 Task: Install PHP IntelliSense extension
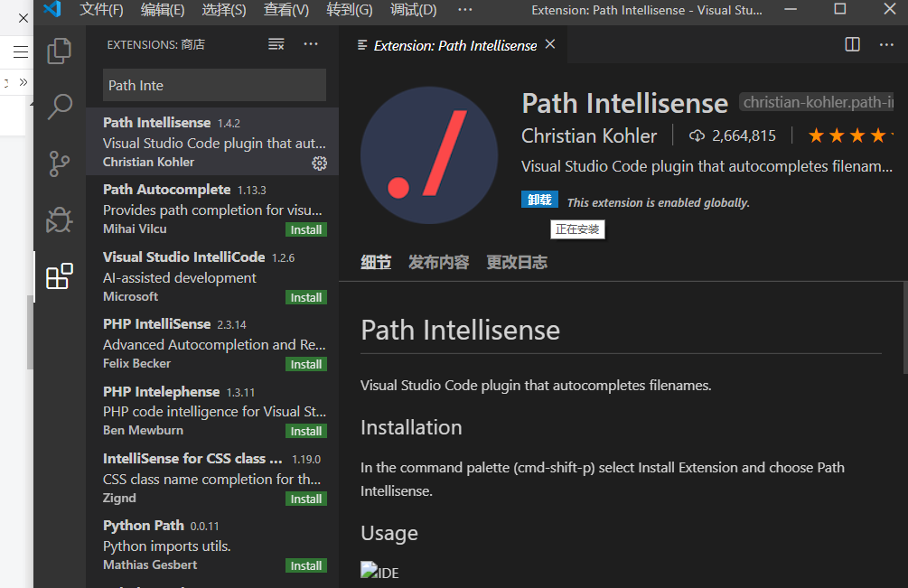[305, 365]
